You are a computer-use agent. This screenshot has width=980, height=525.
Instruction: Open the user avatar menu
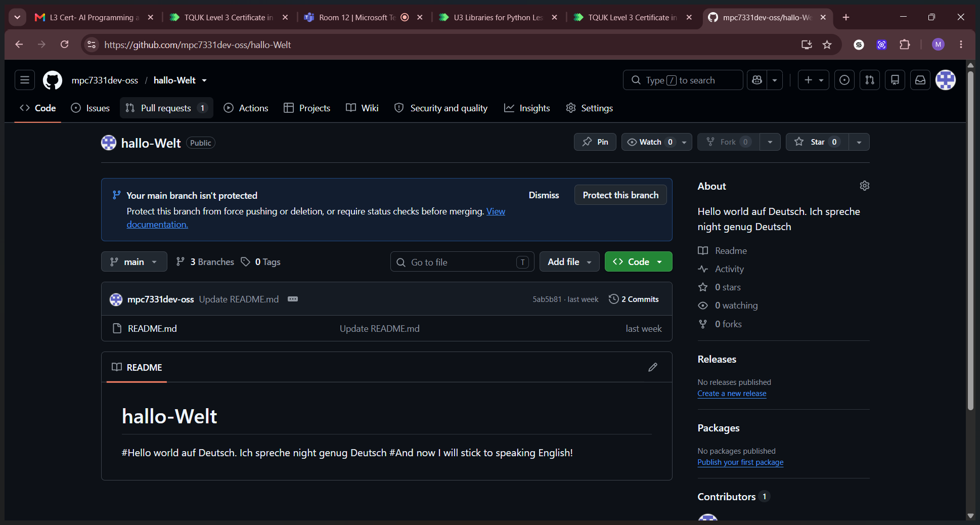[x=945, y=80]
